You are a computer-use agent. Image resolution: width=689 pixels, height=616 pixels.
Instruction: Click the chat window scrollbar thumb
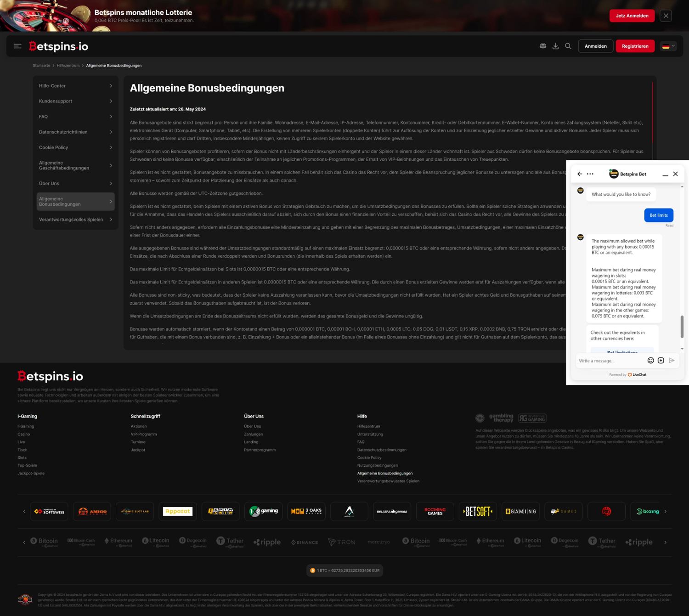coord(682,327)
